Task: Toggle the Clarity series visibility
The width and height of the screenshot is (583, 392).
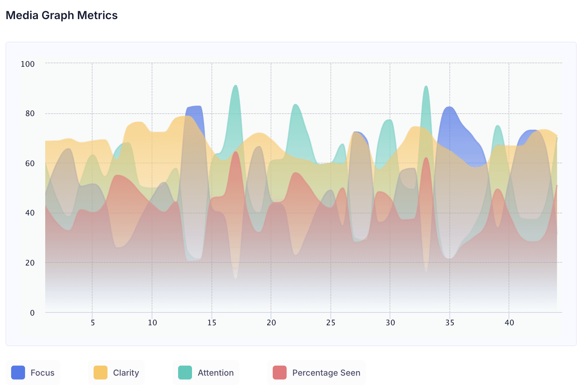Action: point(117,373)
